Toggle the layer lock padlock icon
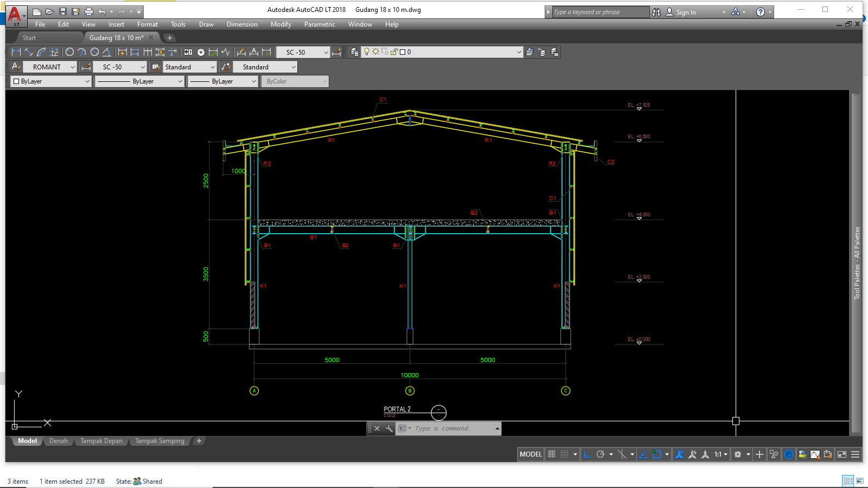Screen dimensions: 868x488 pyautogui.click(x=394, y=52)
